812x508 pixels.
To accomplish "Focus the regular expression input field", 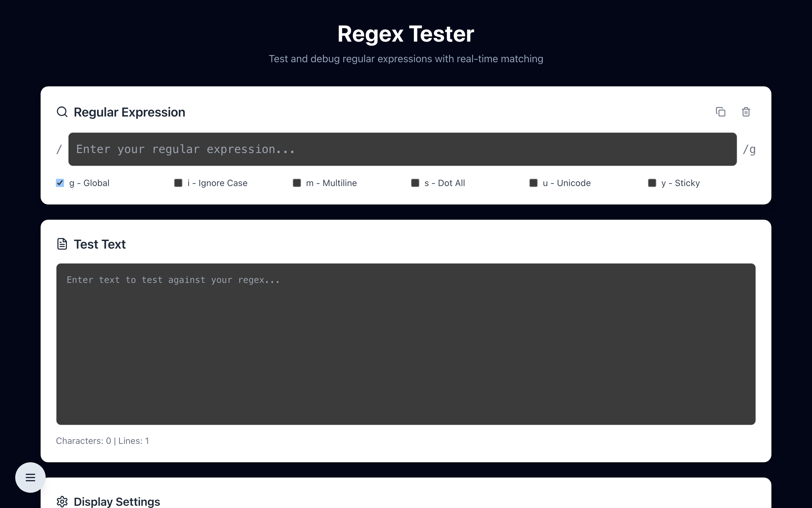I will tap(402, 149).
